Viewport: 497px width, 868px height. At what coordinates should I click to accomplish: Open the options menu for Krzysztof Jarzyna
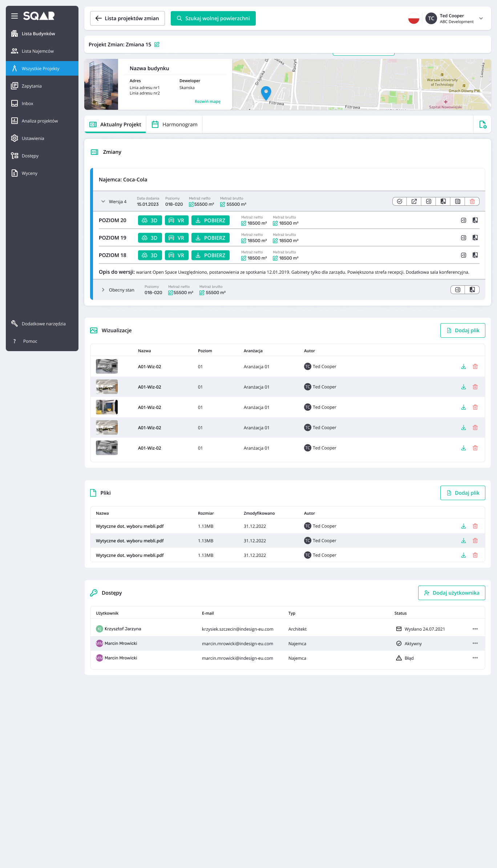tap(475, 629)
